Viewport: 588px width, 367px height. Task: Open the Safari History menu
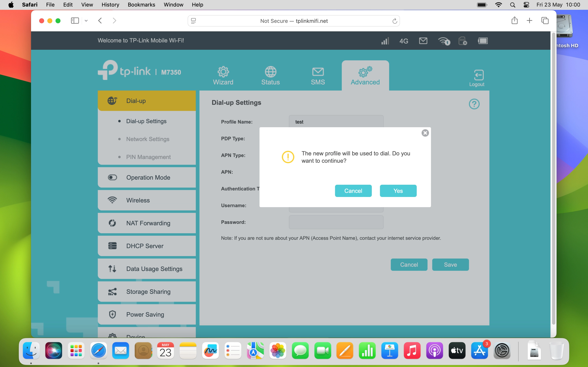click(110, 5)
